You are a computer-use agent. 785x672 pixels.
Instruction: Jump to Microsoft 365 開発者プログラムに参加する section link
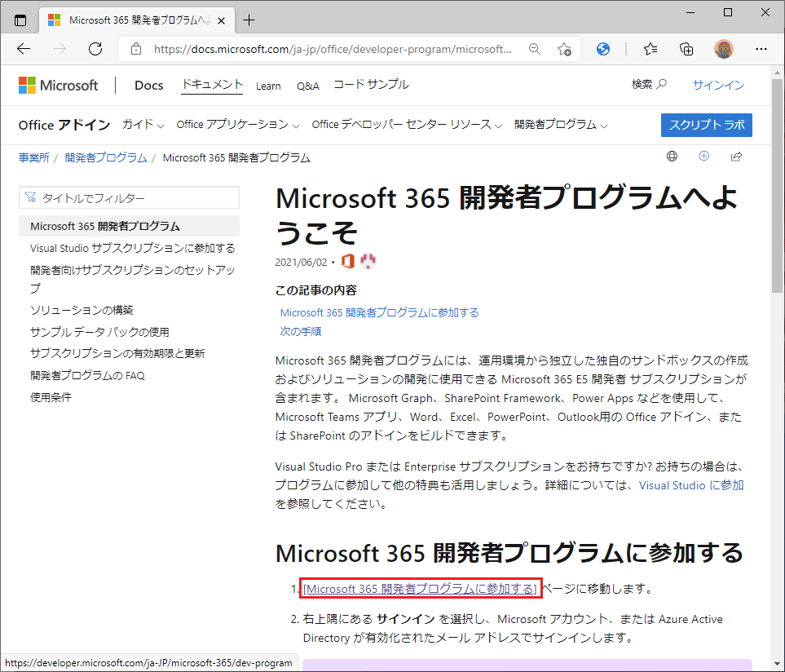click(x=379, y=312)
